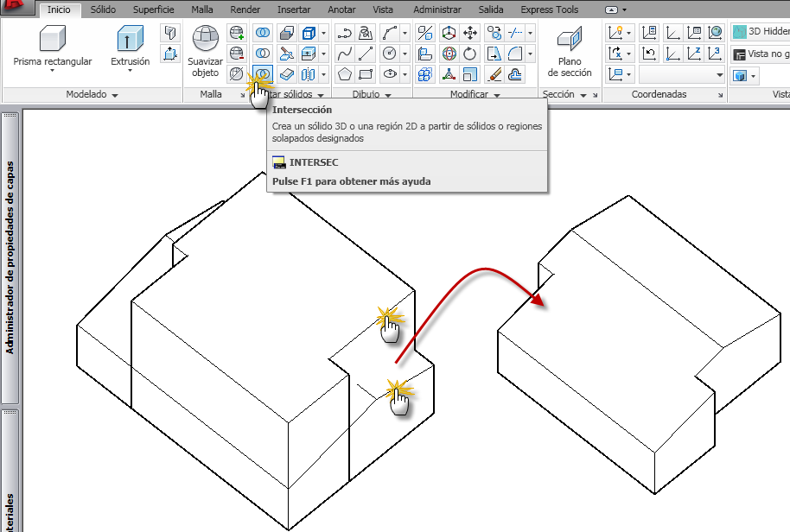Expand the Modelado panel title

[92, 94]
